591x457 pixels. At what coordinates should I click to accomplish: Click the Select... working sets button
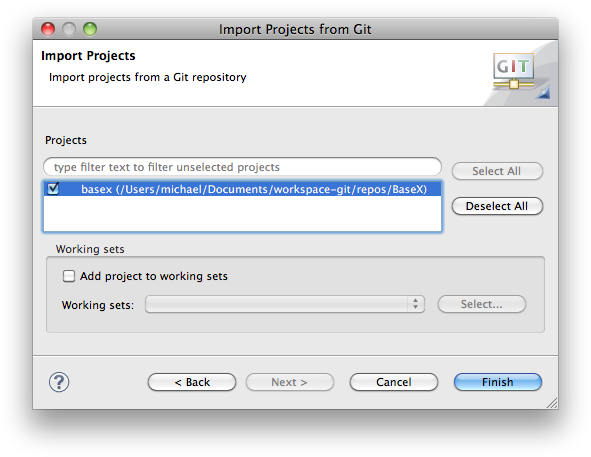(x=481, y=304)
